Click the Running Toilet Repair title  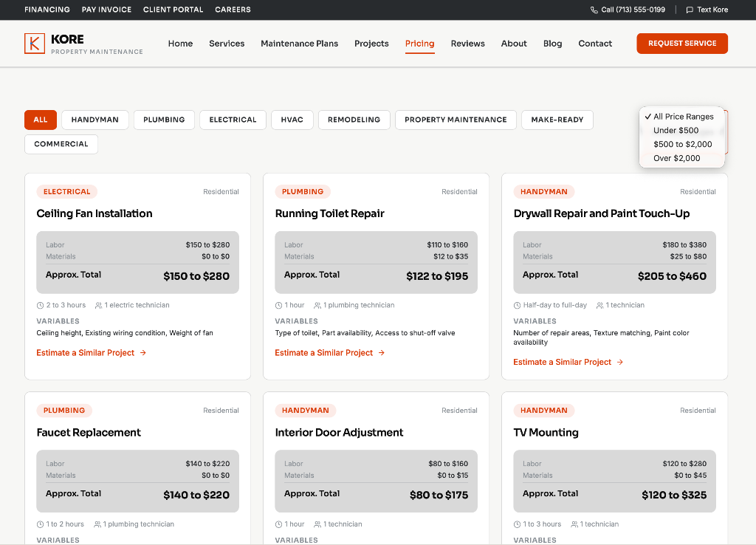pos(330,213)
